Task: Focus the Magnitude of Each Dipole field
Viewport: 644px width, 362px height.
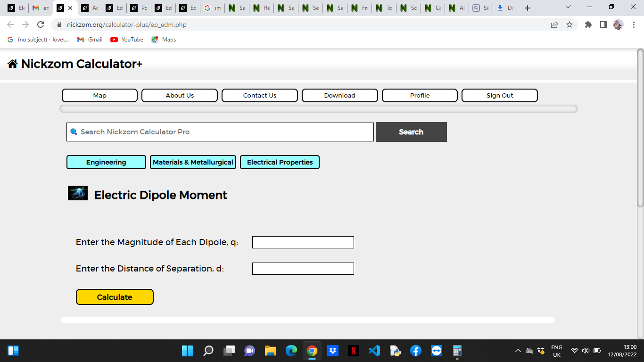Action: 303,242
